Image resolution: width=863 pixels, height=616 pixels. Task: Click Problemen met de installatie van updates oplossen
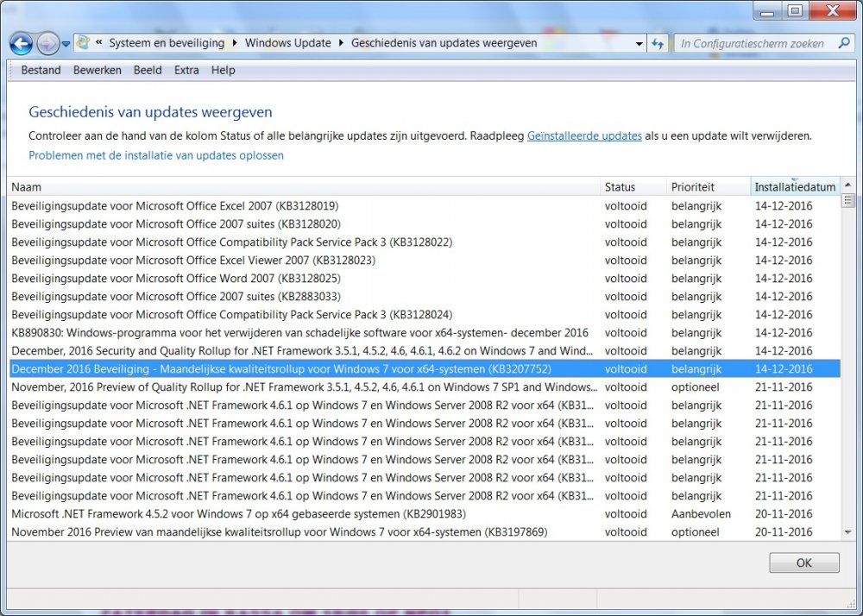click(156, 156)
